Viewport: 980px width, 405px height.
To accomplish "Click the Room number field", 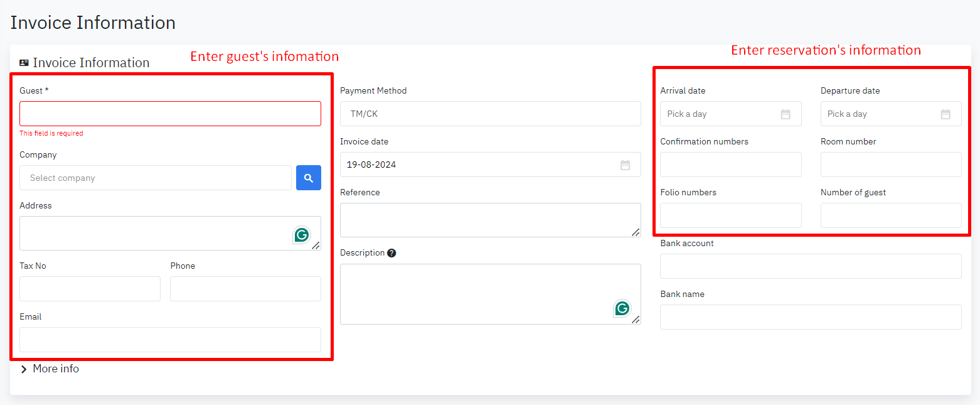I will (x=890, y=165).
